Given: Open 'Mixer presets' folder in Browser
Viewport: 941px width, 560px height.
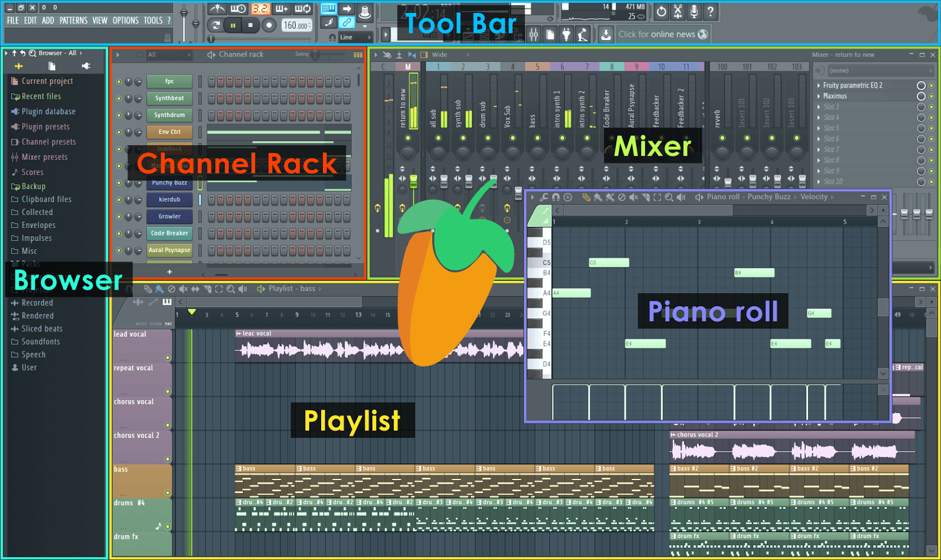Looking at the screenshot, I should pyautogui.click(x=44, y=157).
